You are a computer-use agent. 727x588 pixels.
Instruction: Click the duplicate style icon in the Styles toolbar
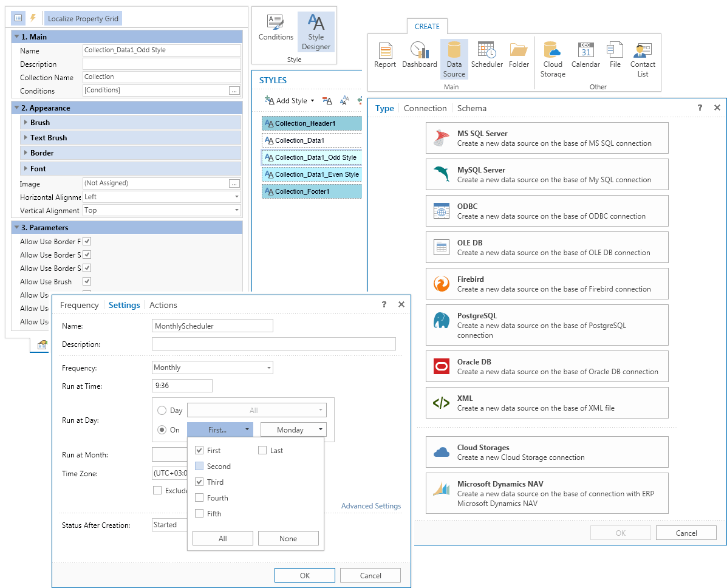[344, 101]
